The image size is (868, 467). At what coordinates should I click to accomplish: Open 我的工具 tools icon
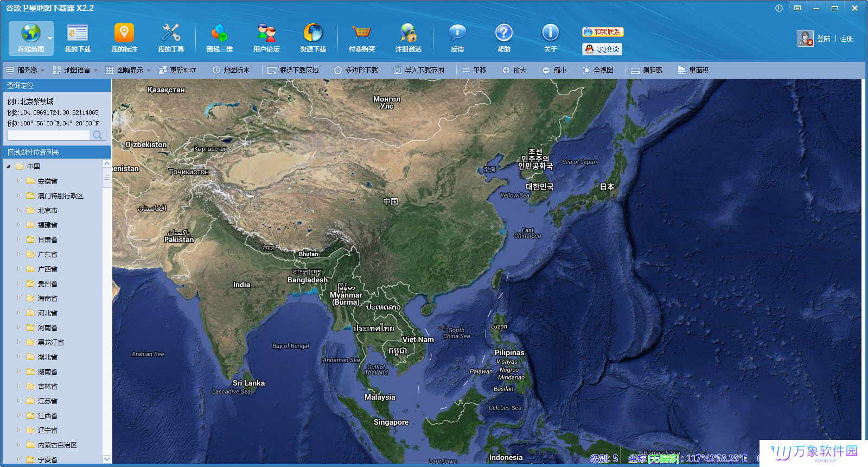[171, 38]
